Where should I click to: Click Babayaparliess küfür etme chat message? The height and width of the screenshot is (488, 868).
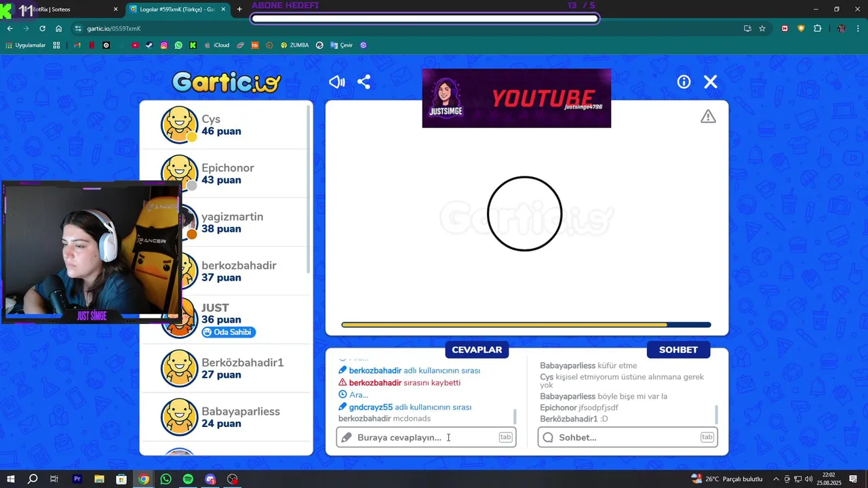click(x=588, y=366)
